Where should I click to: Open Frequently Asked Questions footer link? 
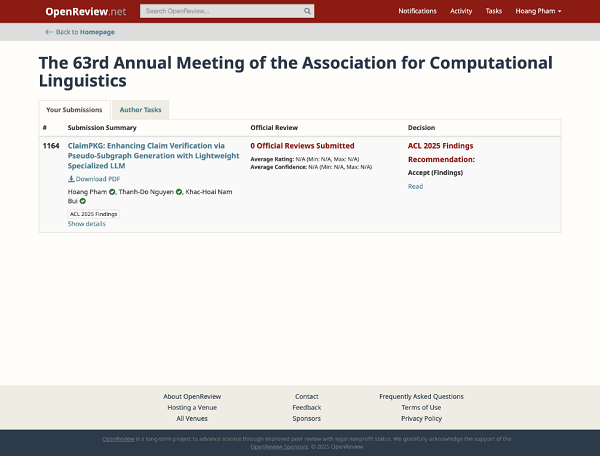(x=421, y=396)
